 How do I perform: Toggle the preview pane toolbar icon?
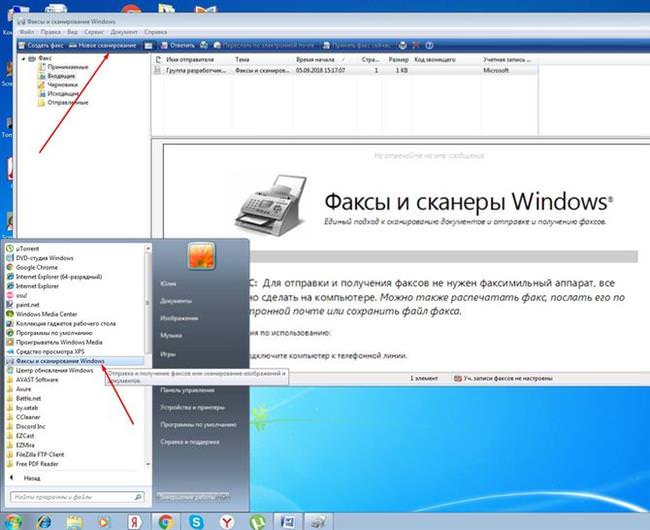148,46
